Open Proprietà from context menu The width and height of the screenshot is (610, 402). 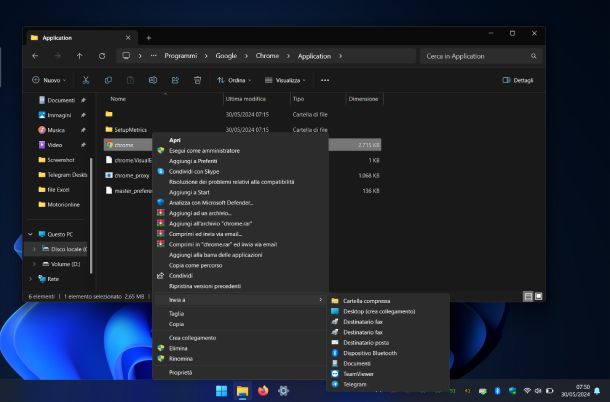point(181,372)
